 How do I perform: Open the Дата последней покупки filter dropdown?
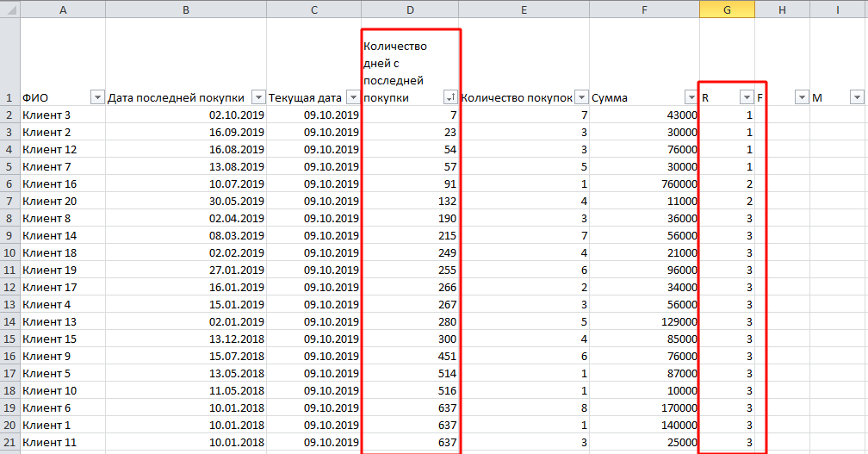coord(257,97)
